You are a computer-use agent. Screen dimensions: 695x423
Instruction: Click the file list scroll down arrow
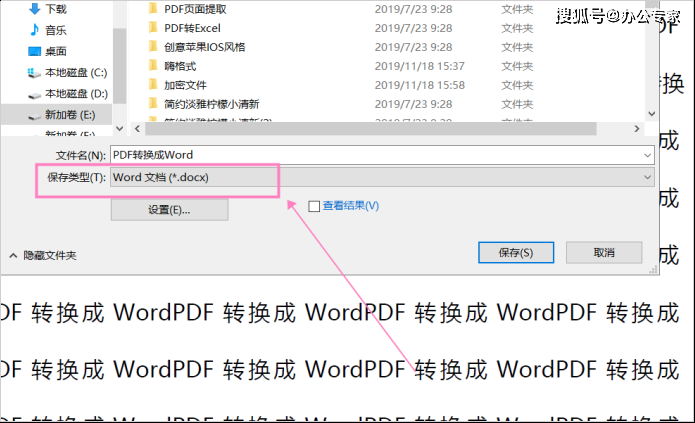tap(652, 114)
